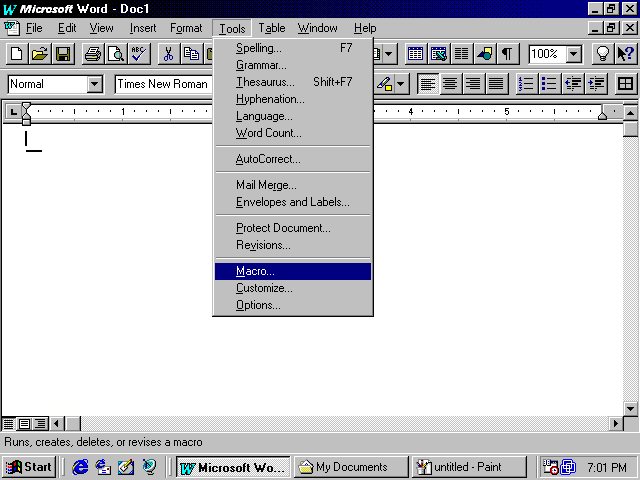Screen dimensions: 640x480
Task: Create a new blank document
Action: pos(17,54)
